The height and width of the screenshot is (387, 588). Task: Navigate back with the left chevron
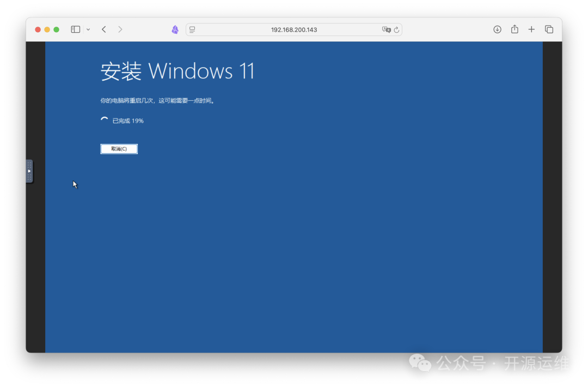point(103,29)
